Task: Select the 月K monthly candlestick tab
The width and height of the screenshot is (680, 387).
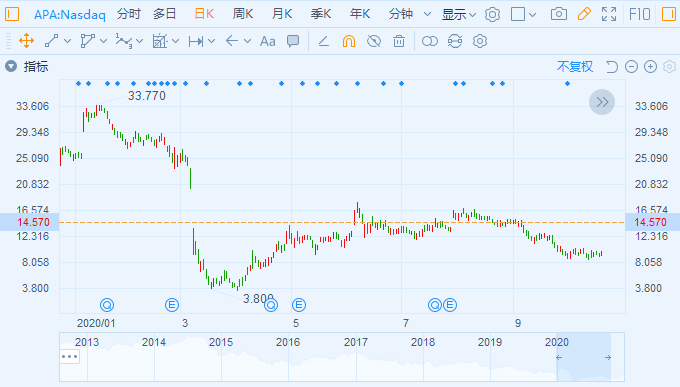Action: [x=282, y=14]
